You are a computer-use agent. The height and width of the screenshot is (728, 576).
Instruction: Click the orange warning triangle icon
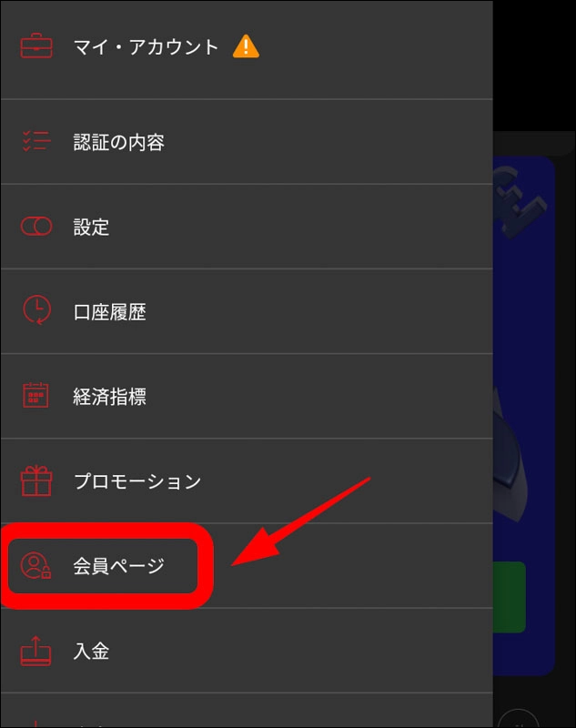(x=246, y=46)
